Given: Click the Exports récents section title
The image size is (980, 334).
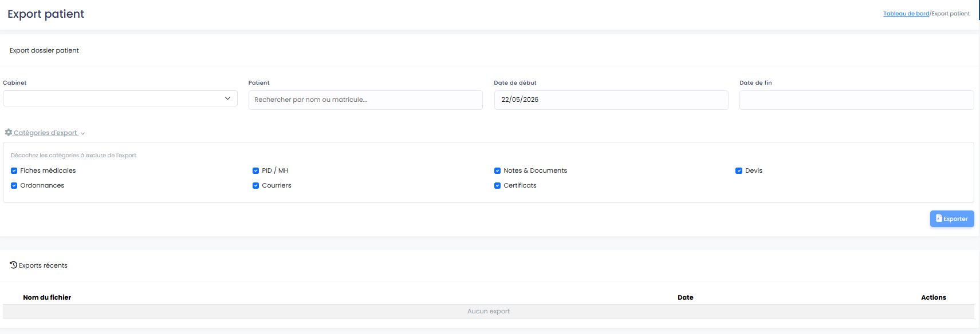Looking at the screenshot, I should coord(43,265).
